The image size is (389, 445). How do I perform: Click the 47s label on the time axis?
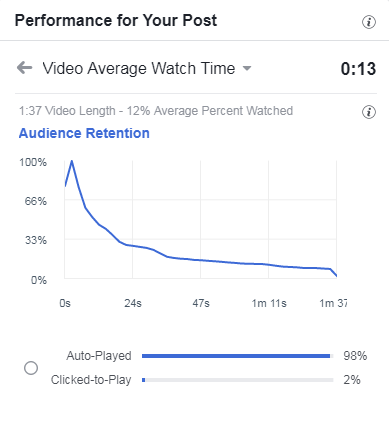pyautogui.click(x=201, y=303)
